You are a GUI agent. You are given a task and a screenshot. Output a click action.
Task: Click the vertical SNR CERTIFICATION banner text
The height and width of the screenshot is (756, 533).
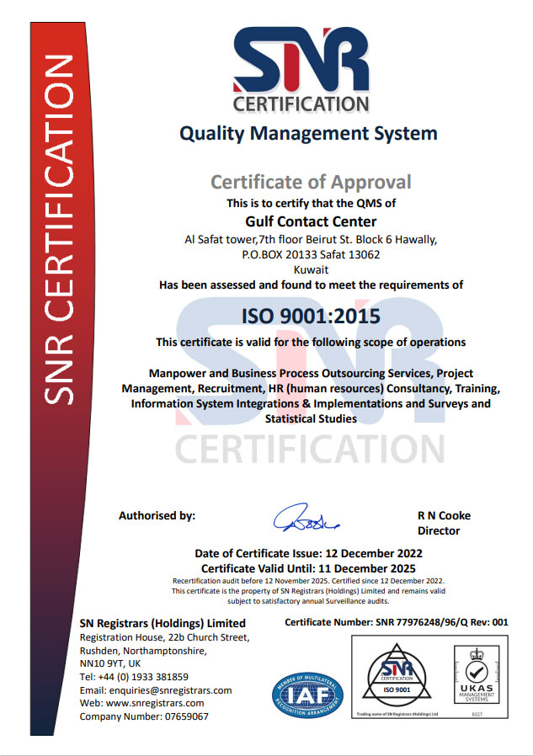pos(59,230)
